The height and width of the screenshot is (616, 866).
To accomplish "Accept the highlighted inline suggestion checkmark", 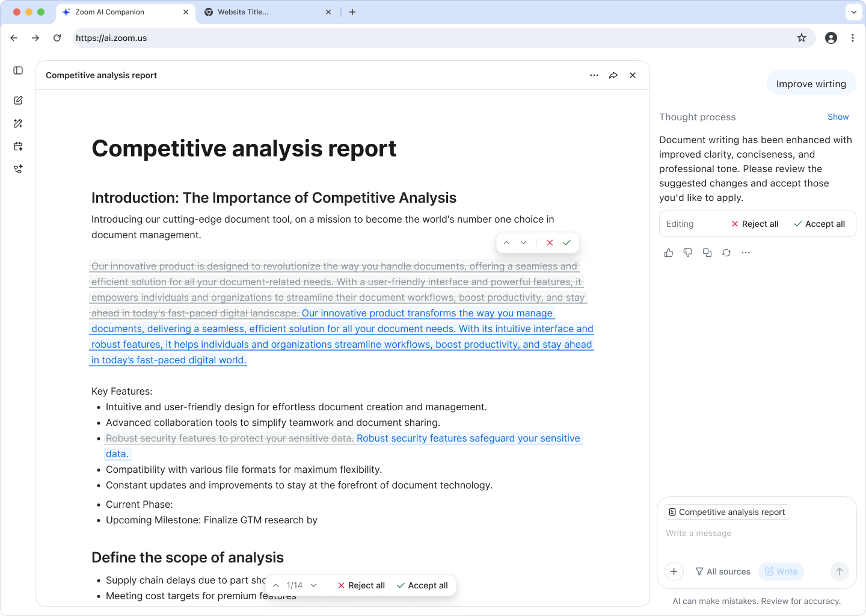I will 567,242.
